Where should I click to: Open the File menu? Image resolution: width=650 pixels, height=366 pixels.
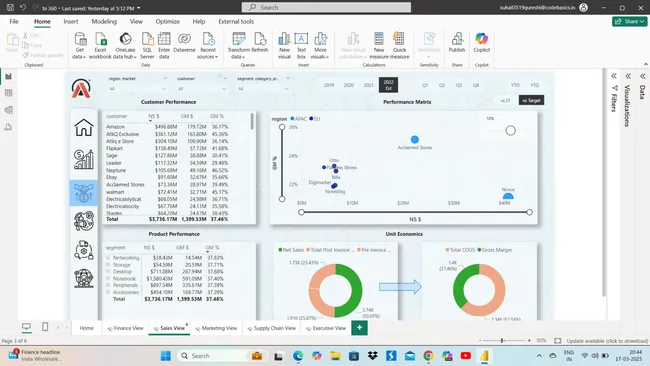pyautogui.click(x=14, y=22)
